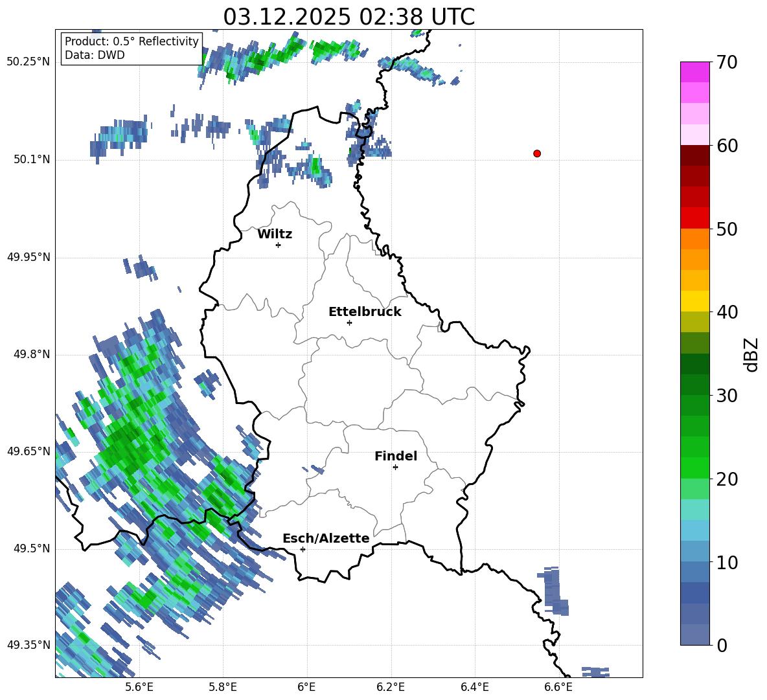The height and width of the screenshot is (700, 767).
Task: Click the magenta top segment of colorbar
Action: [694, 72]
